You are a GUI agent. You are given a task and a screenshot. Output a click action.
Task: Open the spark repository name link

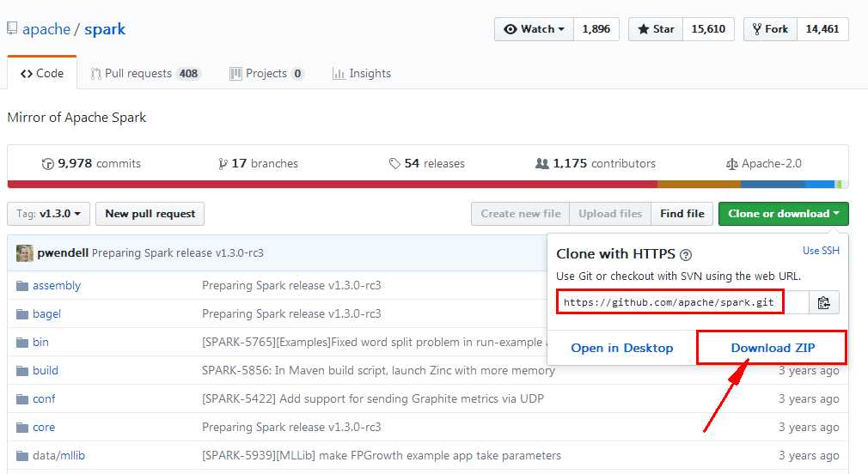(105, 28)
